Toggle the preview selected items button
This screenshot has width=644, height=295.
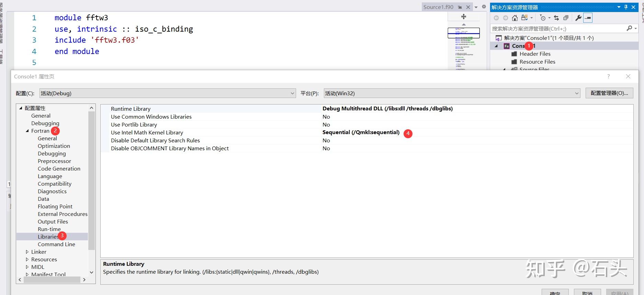[x=588, y=18]
